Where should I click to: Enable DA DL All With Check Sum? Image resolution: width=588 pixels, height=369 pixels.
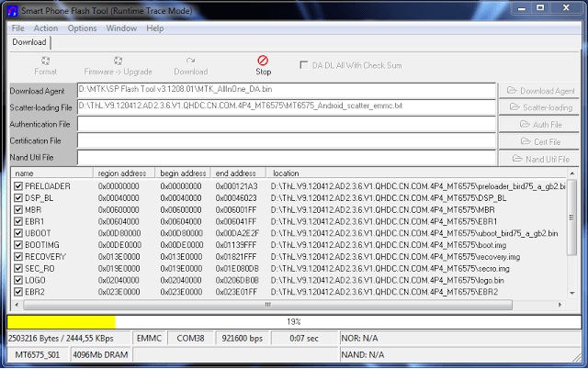coord(304,65)
